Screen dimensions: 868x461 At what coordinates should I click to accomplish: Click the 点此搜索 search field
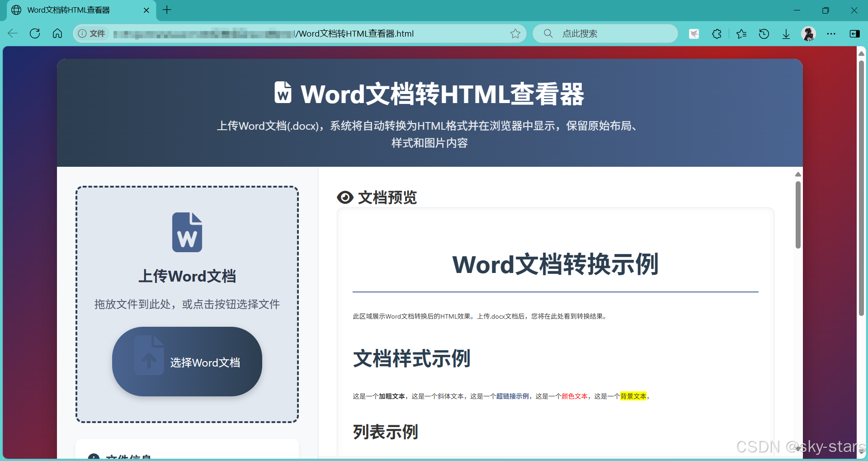[605, 33]
